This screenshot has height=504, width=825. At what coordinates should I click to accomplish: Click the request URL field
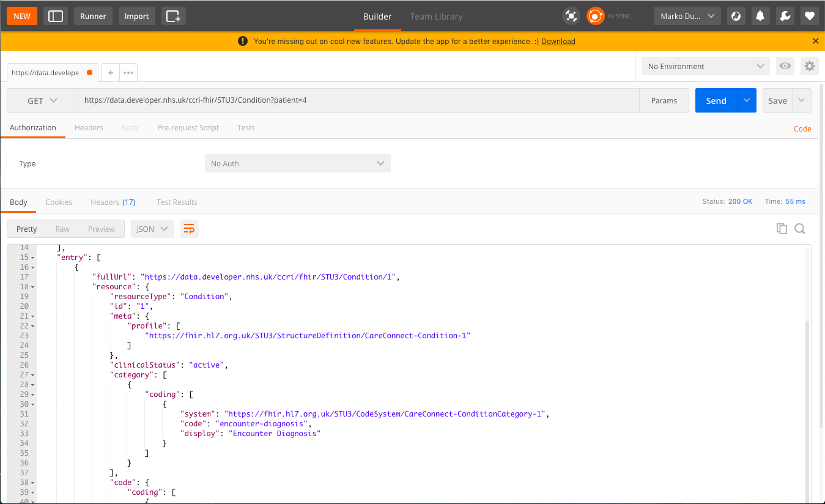[x=358, y=100]
